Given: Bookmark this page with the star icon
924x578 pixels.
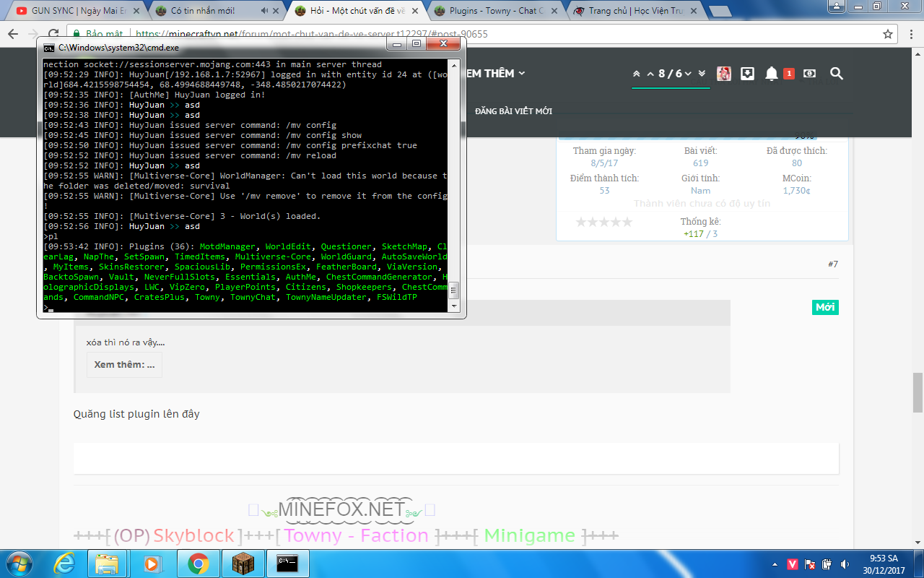Looking at the screenshot, I should point(888,34).
